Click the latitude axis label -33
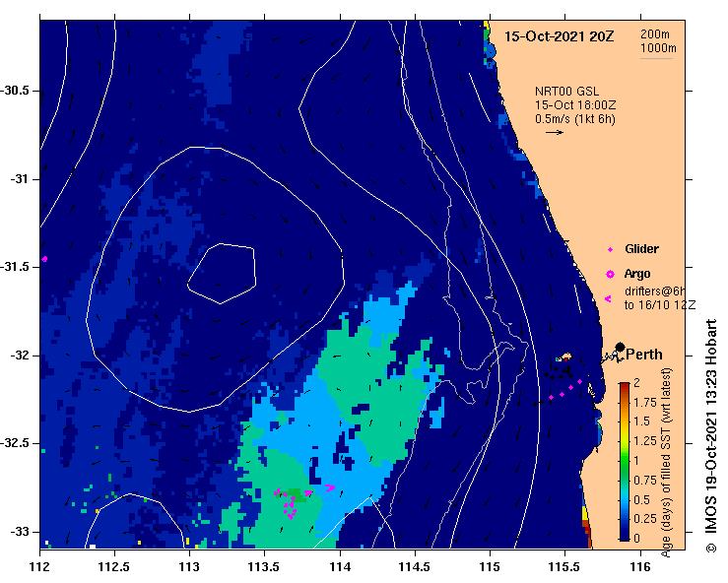Viewport: 728px width, 583px height. pos(19,532)
